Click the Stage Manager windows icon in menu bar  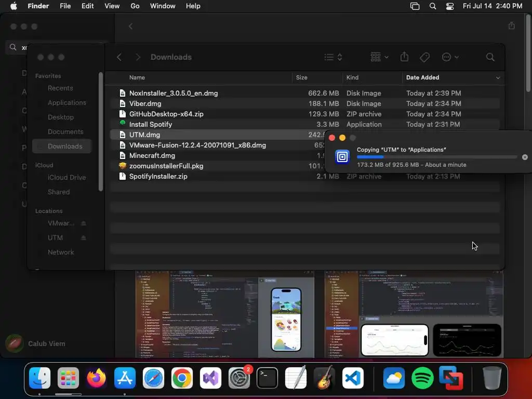(x=415, y=6)
